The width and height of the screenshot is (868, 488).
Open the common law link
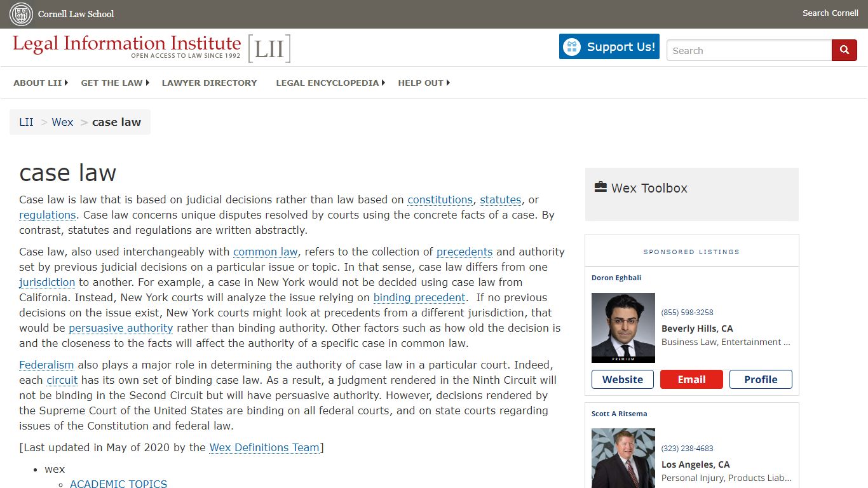pos(265,252)
